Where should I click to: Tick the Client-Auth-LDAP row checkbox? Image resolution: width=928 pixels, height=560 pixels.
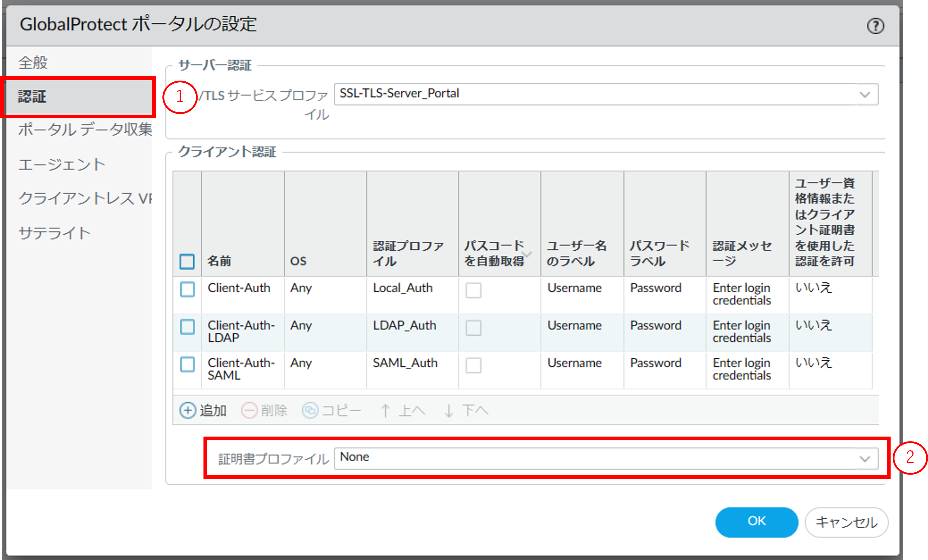coord(187,327)
